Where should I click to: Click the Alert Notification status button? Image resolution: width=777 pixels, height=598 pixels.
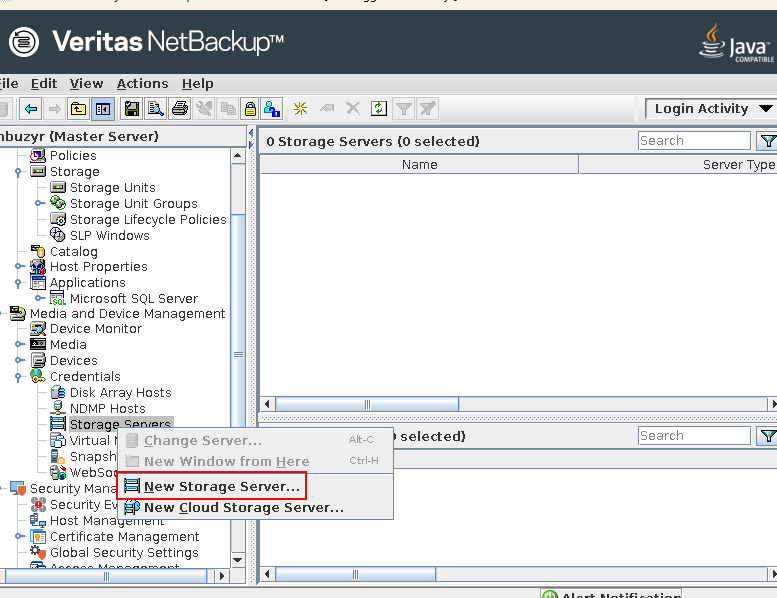pyautogui.click(x=611, y=594)
